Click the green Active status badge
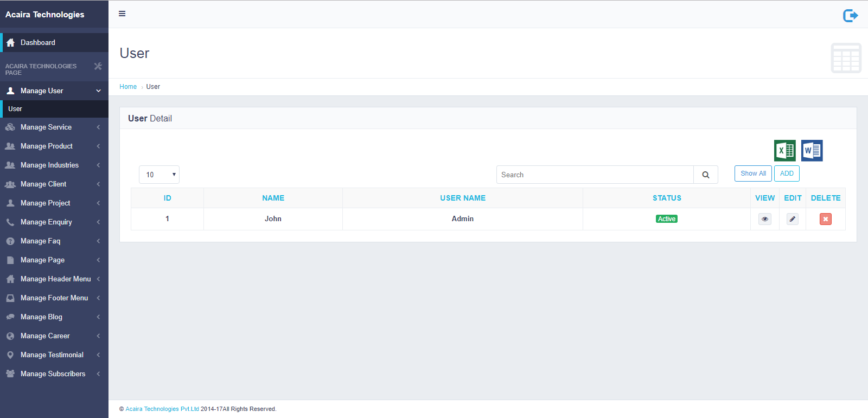Screen dimensions: 868x418 pos(666,219)
